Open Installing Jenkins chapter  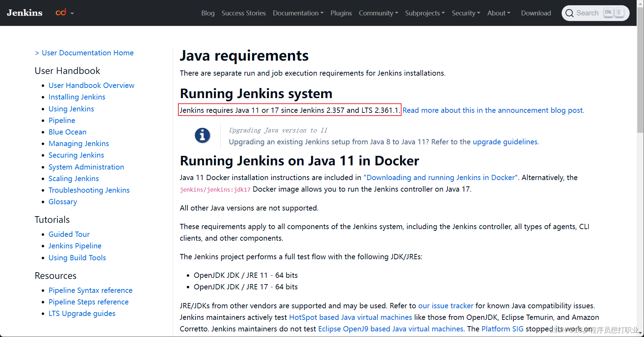pyautogui.click(x=77, y=97)
